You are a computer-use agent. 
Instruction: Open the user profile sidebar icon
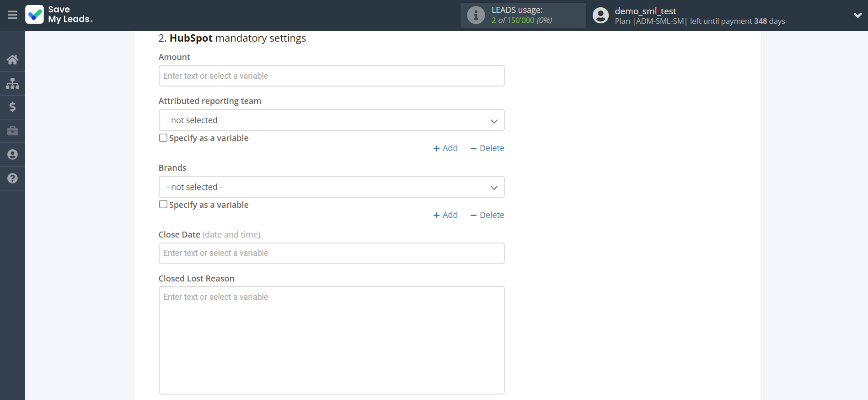coord(12,155)
